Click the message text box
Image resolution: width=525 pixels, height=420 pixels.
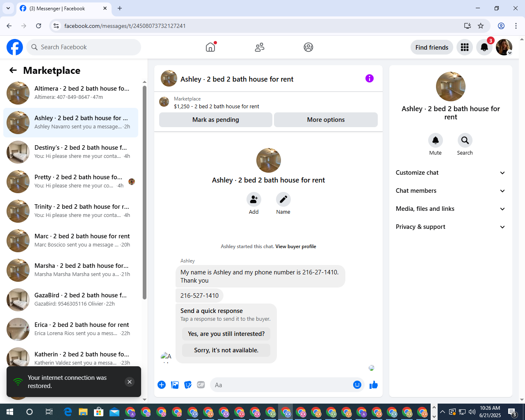pyautogui.click(x=281, y=385)
